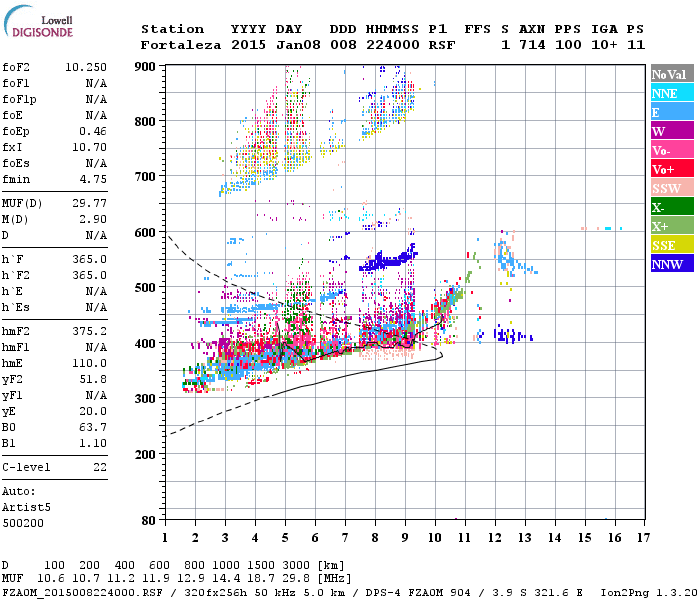Select the NoVal gray legend swatch

[672, 74]
